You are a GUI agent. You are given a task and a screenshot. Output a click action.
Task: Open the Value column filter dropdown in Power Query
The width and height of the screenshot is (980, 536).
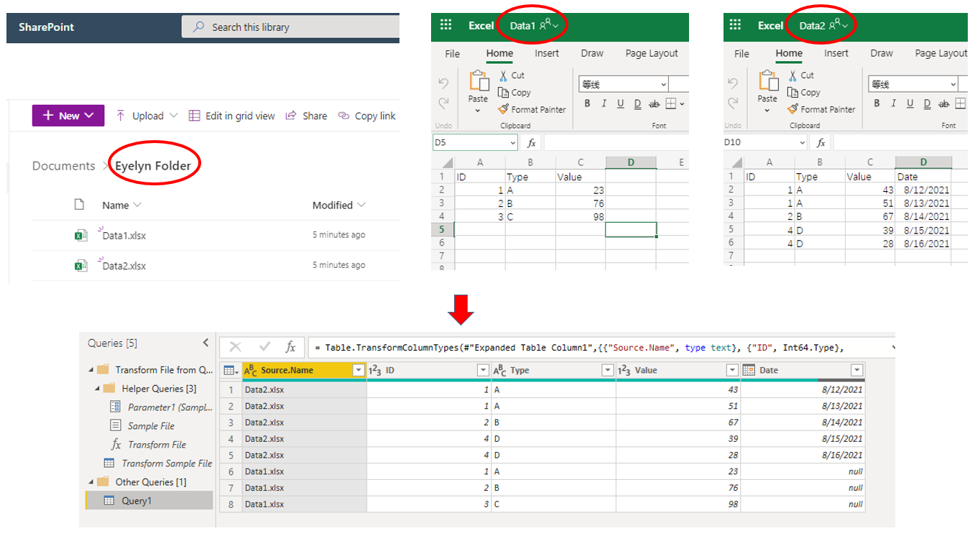[x=732, y=371]
